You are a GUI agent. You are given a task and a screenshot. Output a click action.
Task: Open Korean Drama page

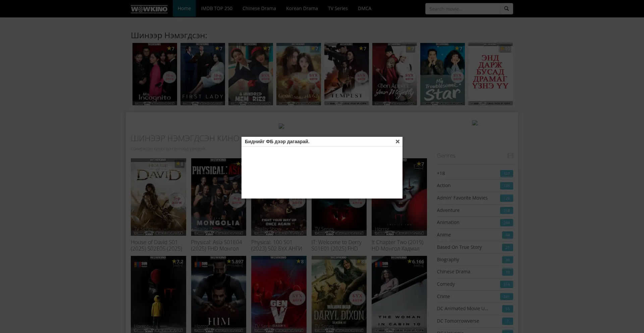coord(302,8)
